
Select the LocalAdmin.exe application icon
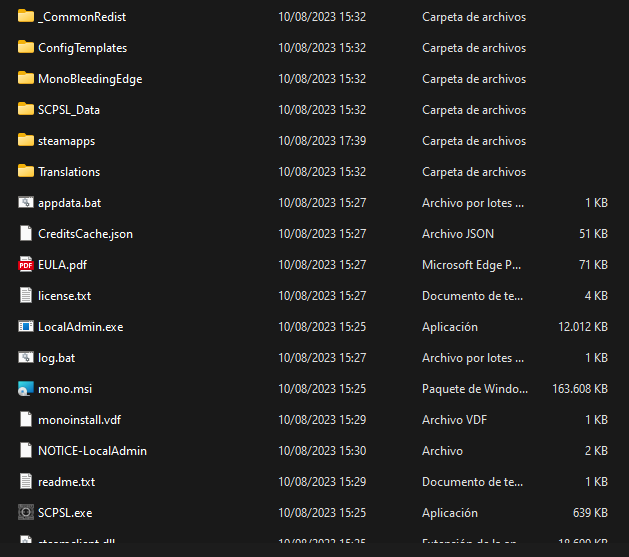click(26, 327)
